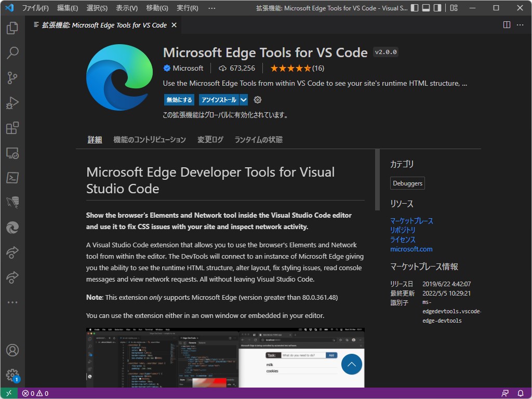Open the ファイル menu

click(x=35, y=8)
